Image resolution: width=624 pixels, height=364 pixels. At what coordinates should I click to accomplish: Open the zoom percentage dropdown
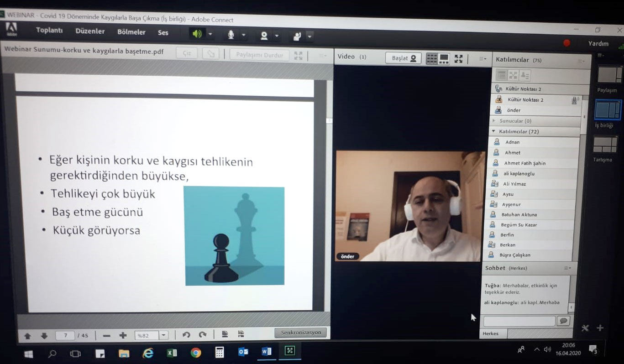[163, 335]
